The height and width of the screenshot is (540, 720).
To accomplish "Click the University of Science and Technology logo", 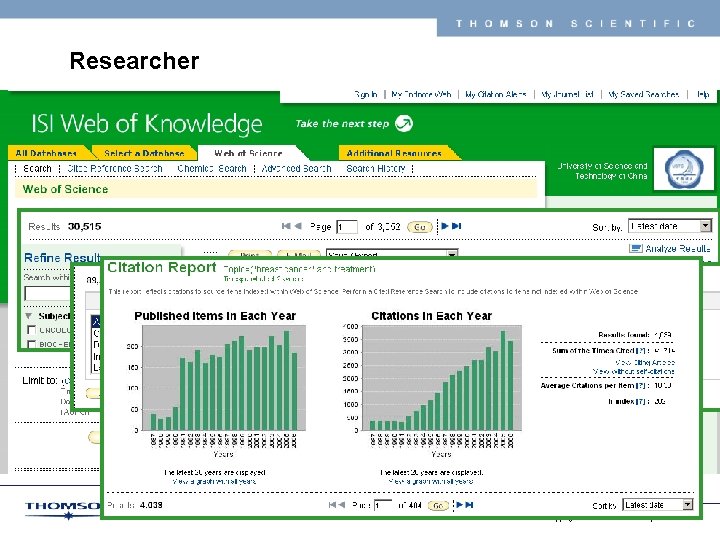I will tap(684, 169).
